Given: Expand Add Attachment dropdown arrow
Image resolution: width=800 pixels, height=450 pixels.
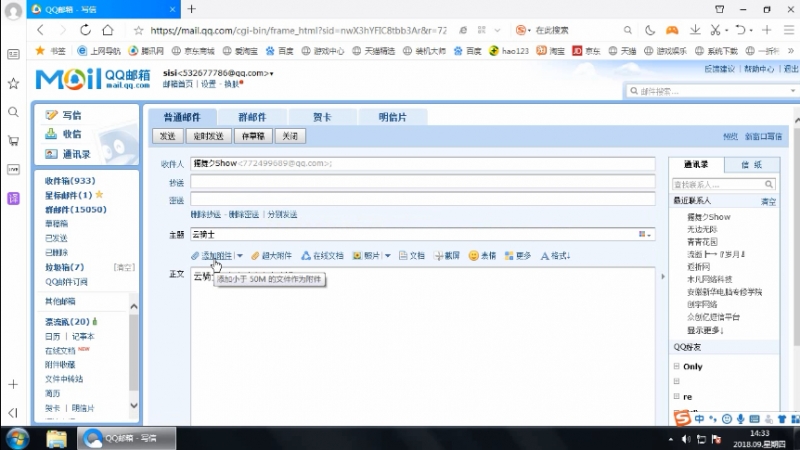Looking at the screenshot, I should (240, 256).
